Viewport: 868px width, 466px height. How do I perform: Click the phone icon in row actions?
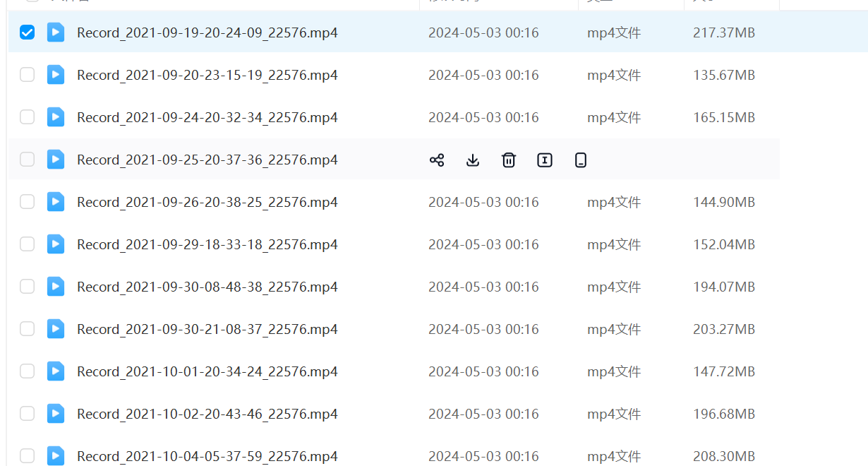tap(581, 160)
